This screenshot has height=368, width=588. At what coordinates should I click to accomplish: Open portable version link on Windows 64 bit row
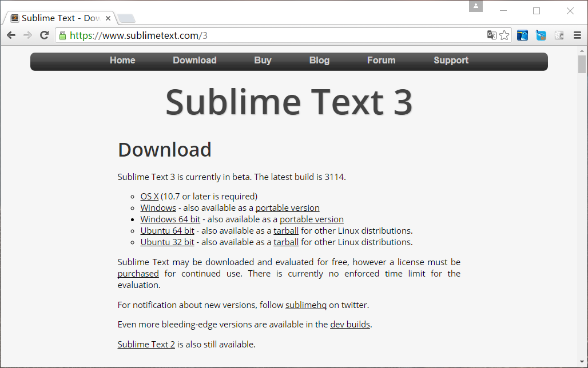click(311, 219)
